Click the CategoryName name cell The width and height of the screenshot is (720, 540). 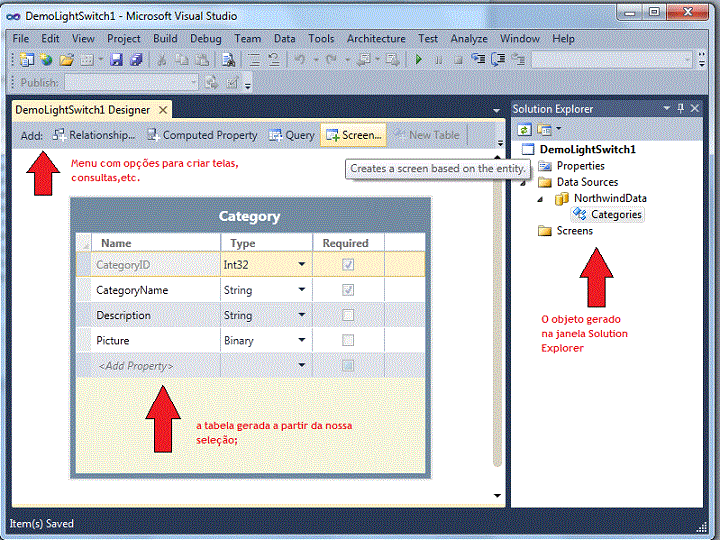tap(155, 290)
